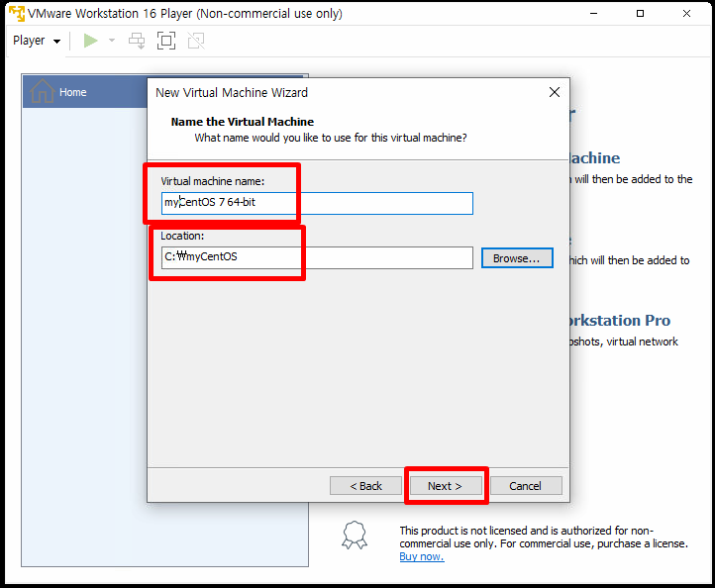Click the Virtual machine name field
This screenshot has height=588, width=715.
click(317, 203)
